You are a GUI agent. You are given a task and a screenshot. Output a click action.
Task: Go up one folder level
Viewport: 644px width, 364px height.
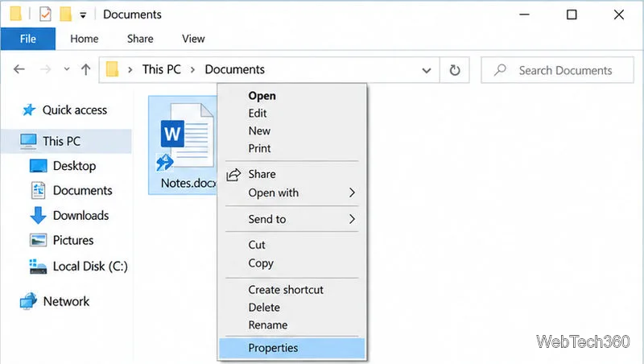85,69
